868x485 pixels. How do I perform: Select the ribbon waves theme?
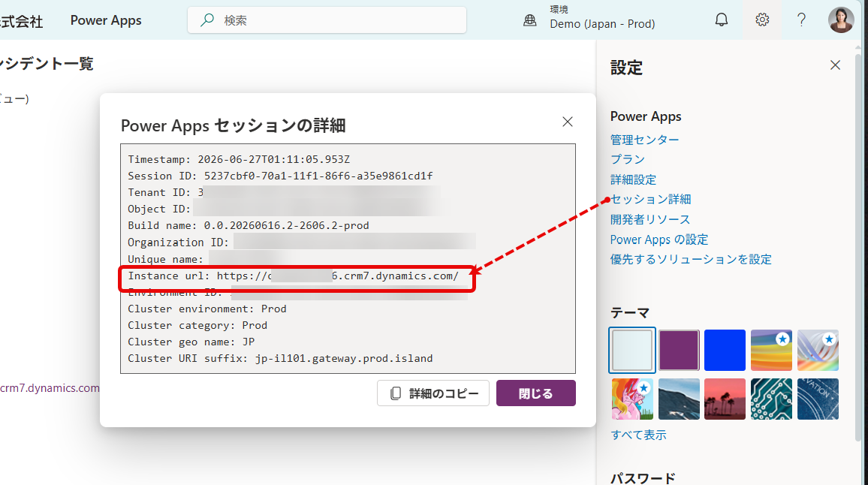click(818, 350)
